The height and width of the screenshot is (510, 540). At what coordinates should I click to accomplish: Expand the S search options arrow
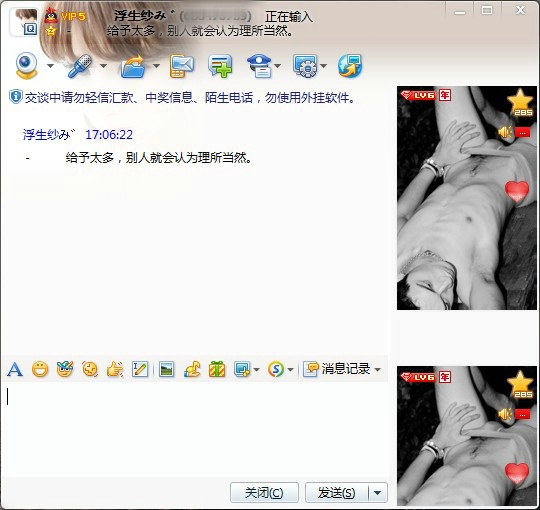click(290, 370)
